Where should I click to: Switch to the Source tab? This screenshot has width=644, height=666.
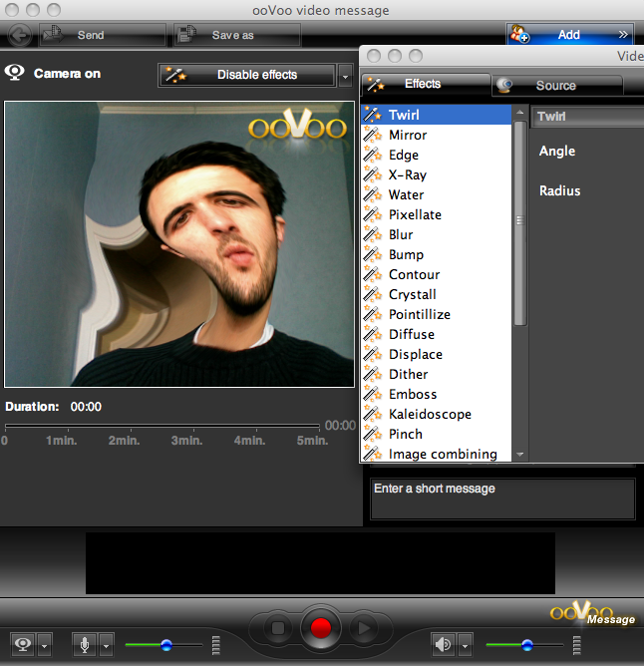tap(556, 86)
